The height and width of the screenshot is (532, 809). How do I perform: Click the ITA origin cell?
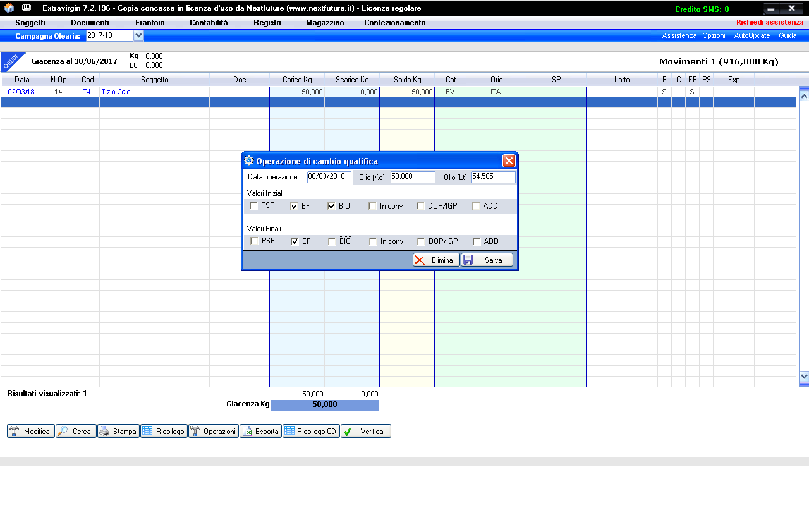[x=496, y=92]
